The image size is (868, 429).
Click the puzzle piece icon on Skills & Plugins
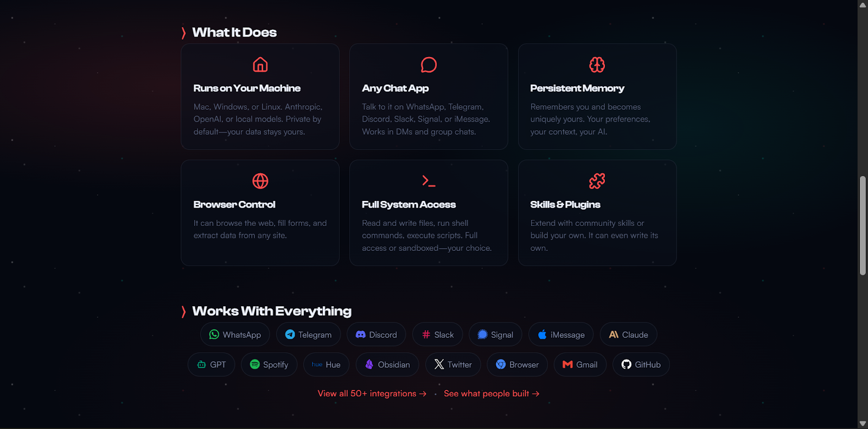pos(597,181)
